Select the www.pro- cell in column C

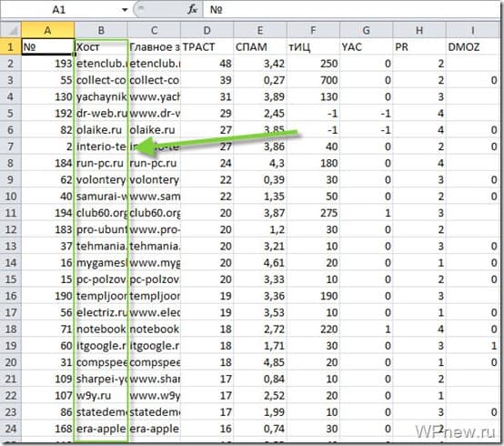click(154, 229)
